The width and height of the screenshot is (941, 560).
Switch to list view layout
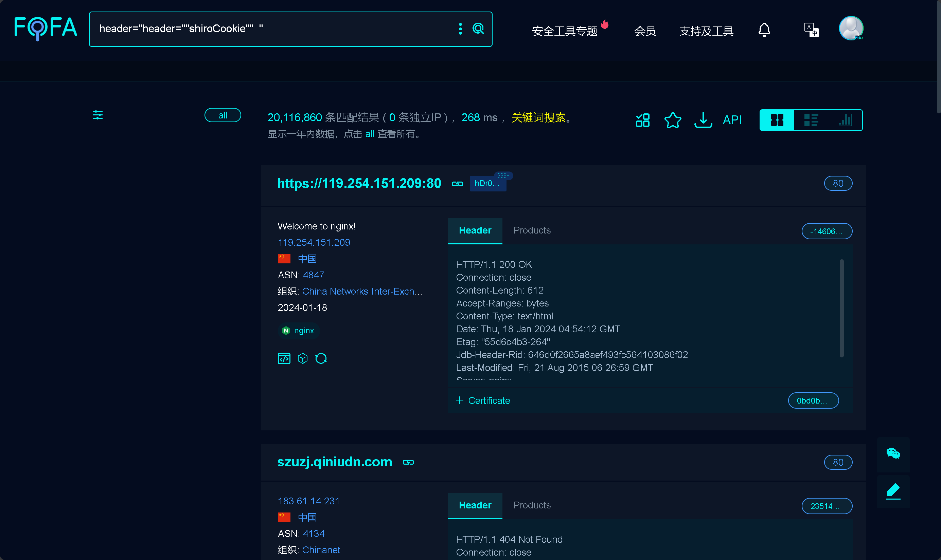pyautogui.click(x=811, y=120)
